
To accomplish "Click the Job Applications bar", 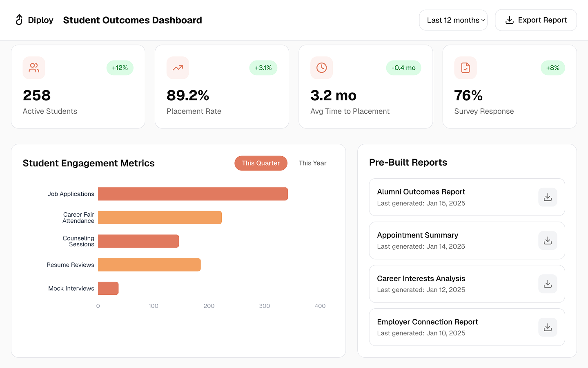I will point(193,194).
